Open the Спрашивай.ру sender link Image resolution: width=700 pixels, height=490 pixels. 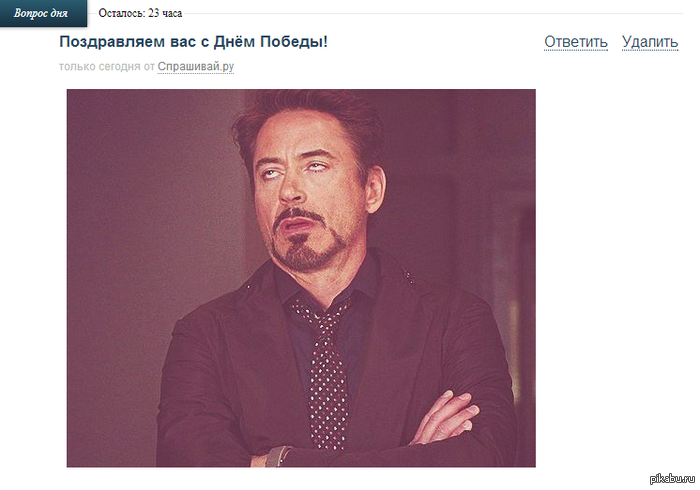pos(196,66)
